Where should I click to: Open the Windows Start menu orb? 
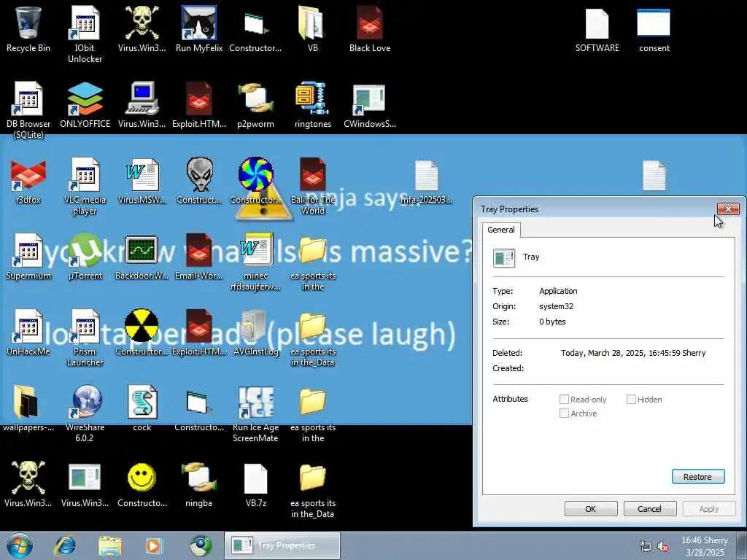20,545
